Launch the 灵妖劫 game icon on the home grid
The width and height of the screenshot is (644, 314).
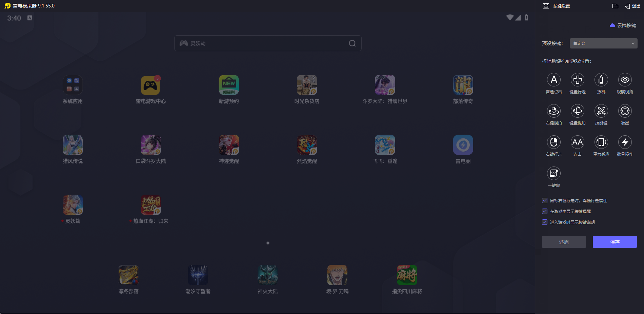coord(73,205)
